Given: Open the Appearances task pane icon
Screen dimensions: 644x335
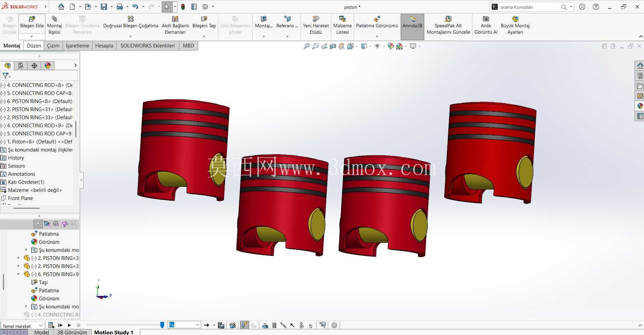Looking at the screenshot, I should pos(640,106).
